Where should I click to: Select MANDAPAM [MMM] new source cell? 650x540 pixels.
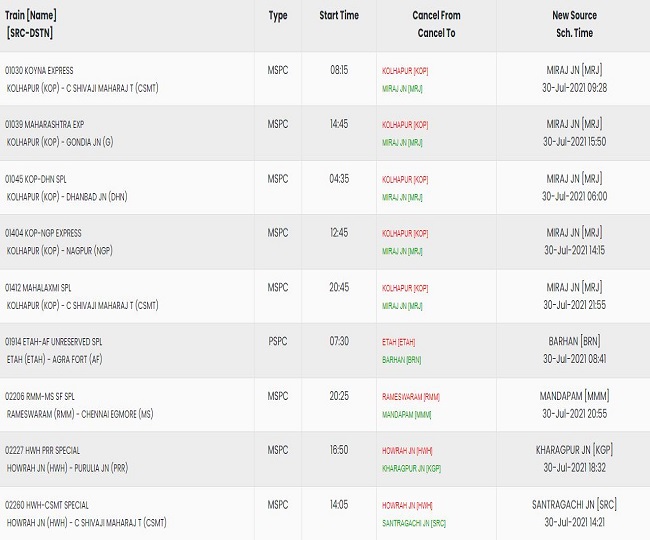click(574, 396)
